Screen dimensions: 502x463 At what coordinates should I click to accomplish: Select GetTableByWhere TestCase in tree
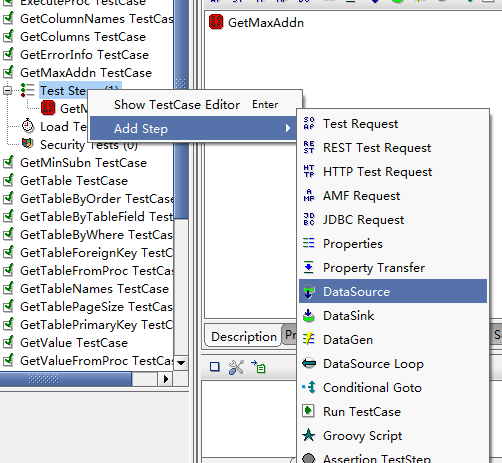[96, 235]
